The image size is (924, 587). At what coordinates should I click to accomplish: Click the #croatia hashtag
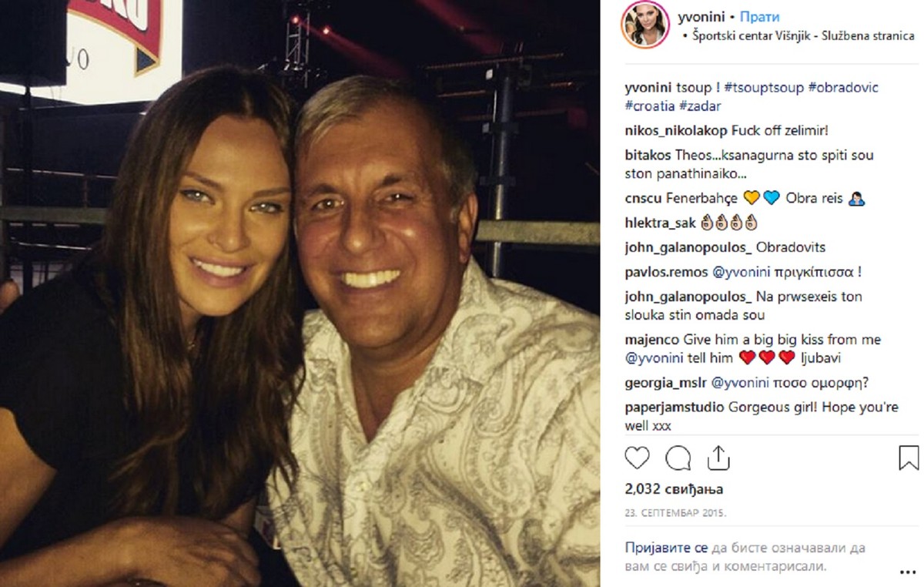650,106
